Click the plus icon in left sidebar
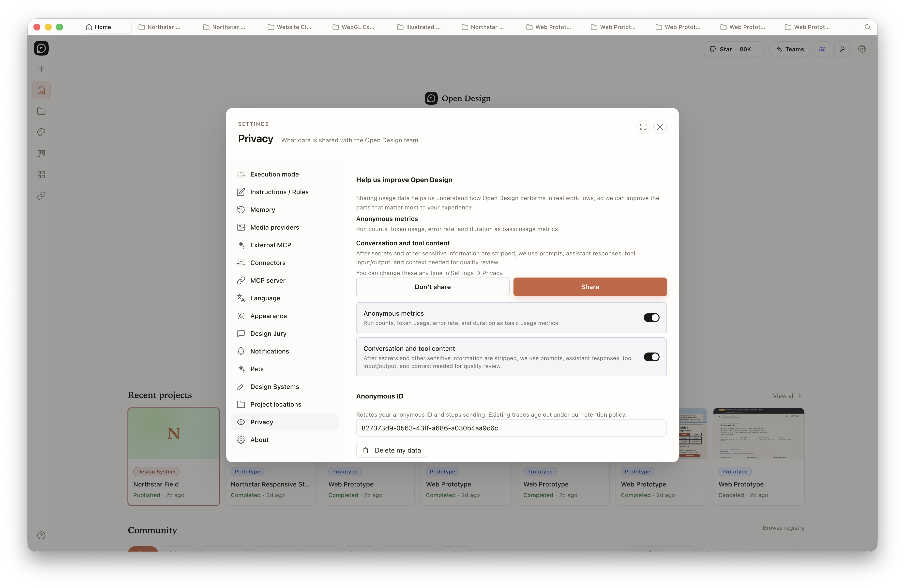Screen dimensions: 905x588 pos(41,69)
